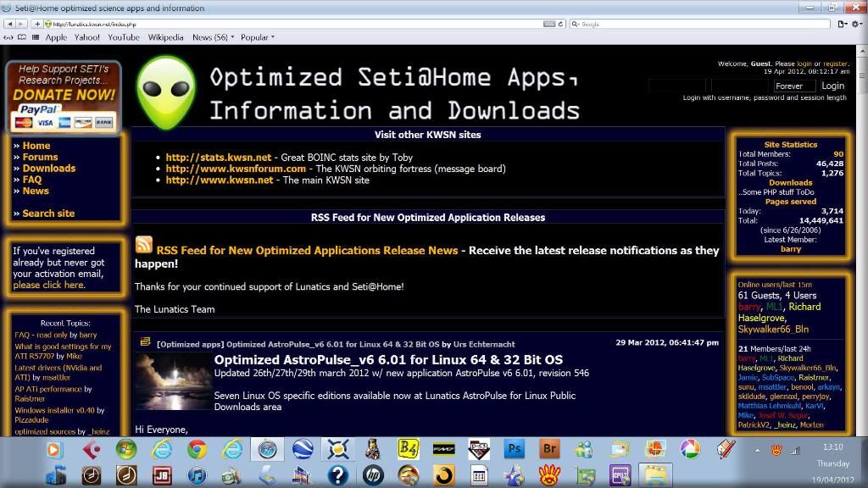Image resolution: width=868 pixels, height=488 pixels.
Task: Open Urs Echternacht author link
Action: point(484,344)
